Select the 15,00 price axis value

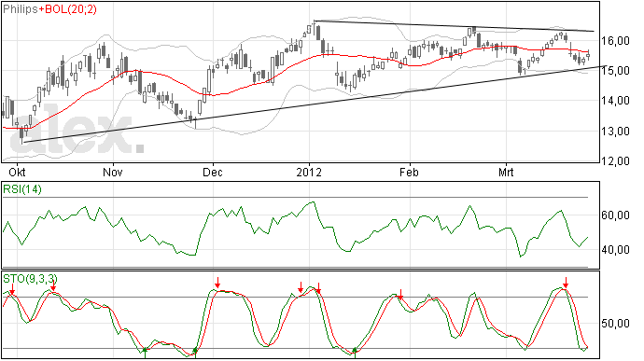pos(615,71)
